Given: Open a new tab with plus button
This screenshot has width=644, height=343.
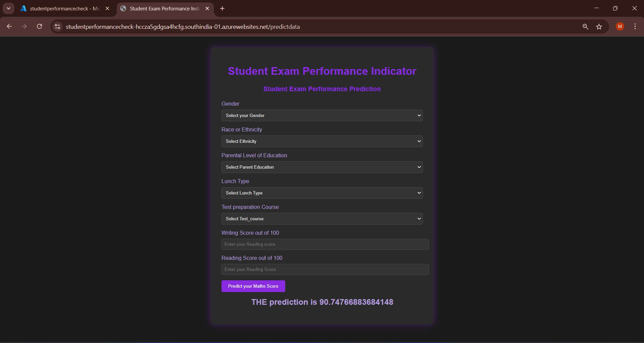Looking at the screenshot, I should (222, 8).
